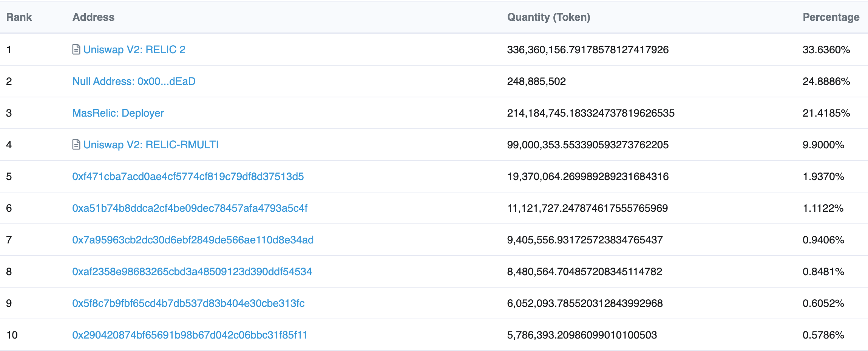Open address starting with 0x5f8c7b9f

tap(188, 303)
